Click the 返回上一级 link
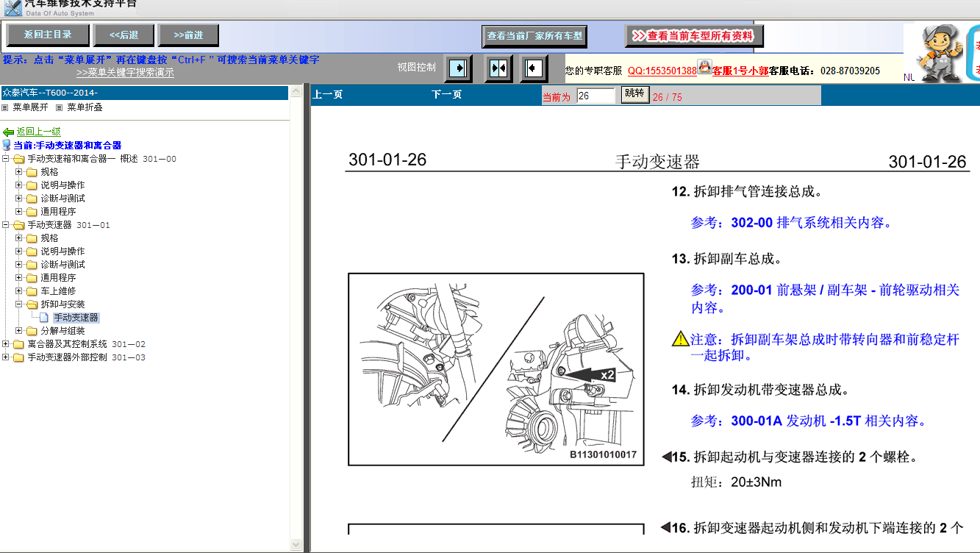Image resolution: width=980 pixels, height=553 pixels. (x=39, y=132)
